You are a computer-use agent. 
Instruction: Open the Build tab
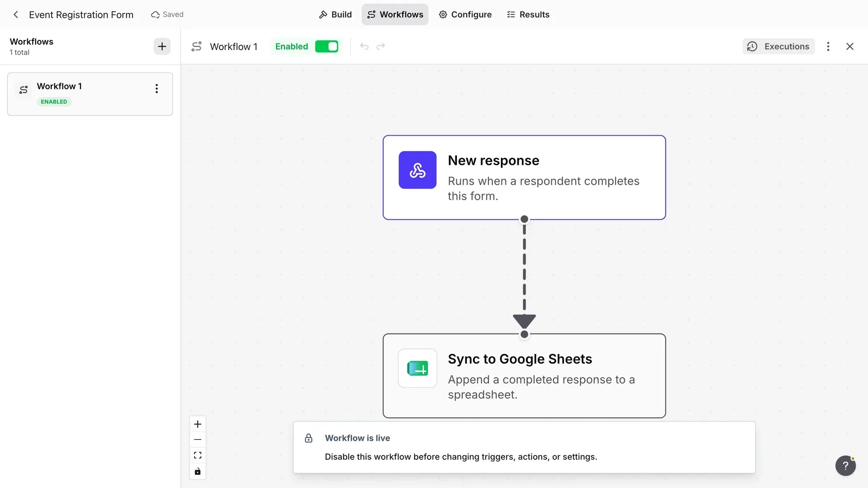coord(335,14)
